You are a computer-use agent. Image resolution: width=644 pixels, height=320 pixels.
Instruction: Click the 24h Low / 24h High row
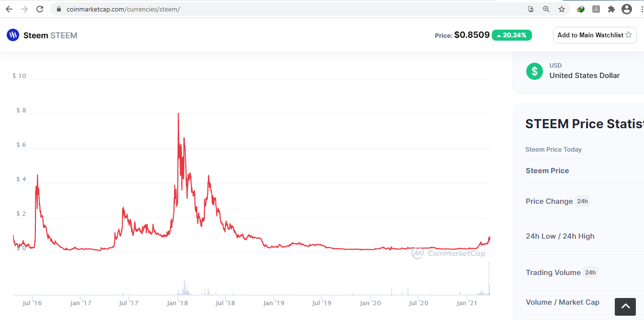click(x=584, y=236)
